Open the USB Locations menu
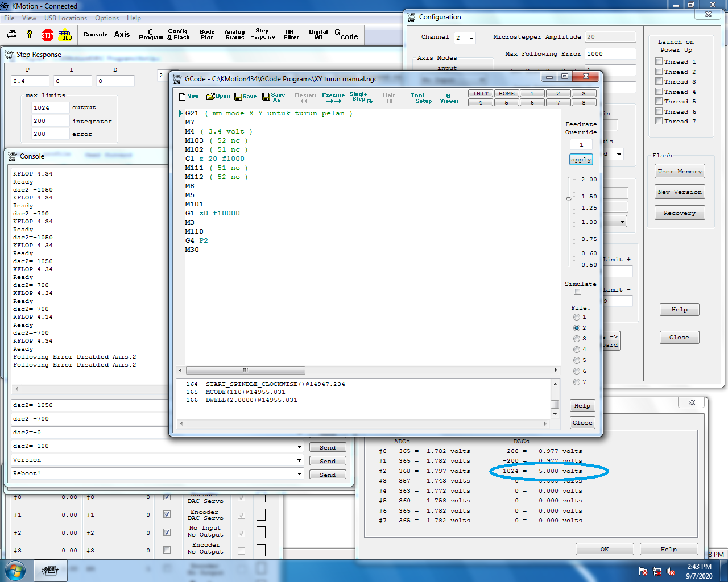 click(x=65, y=18)
